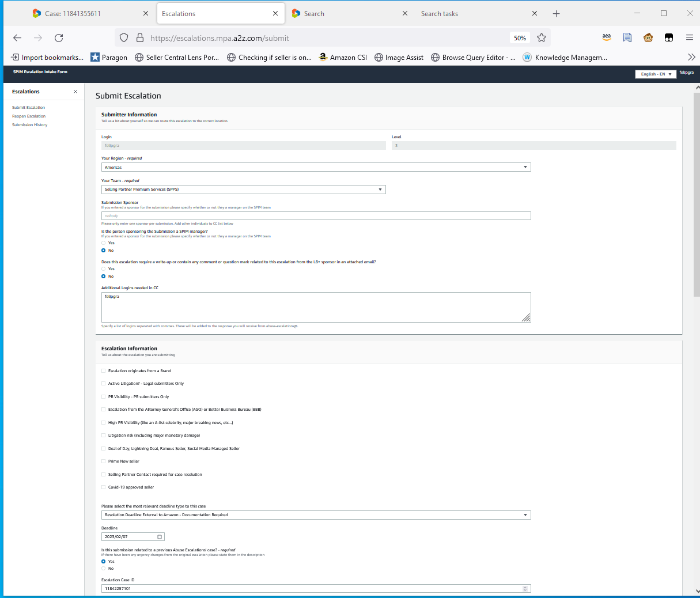Viewport: 700px width, 598px height.
Task: Switch to the Search tasks tab
Action: (x=440, y=13)
